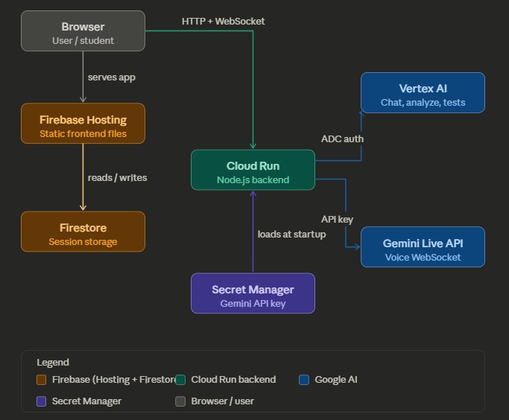
Task: Select the Firestore node box
Action: 83,232
